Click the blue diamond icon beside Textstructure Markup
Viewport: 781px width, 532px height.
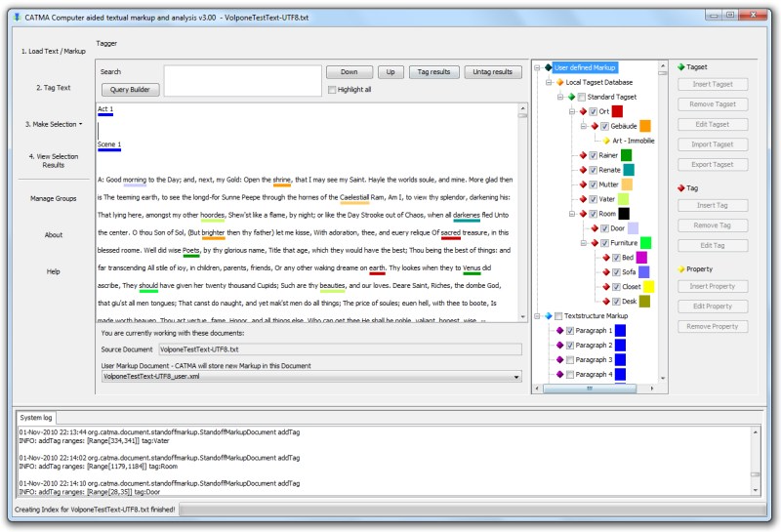point(549,316)
